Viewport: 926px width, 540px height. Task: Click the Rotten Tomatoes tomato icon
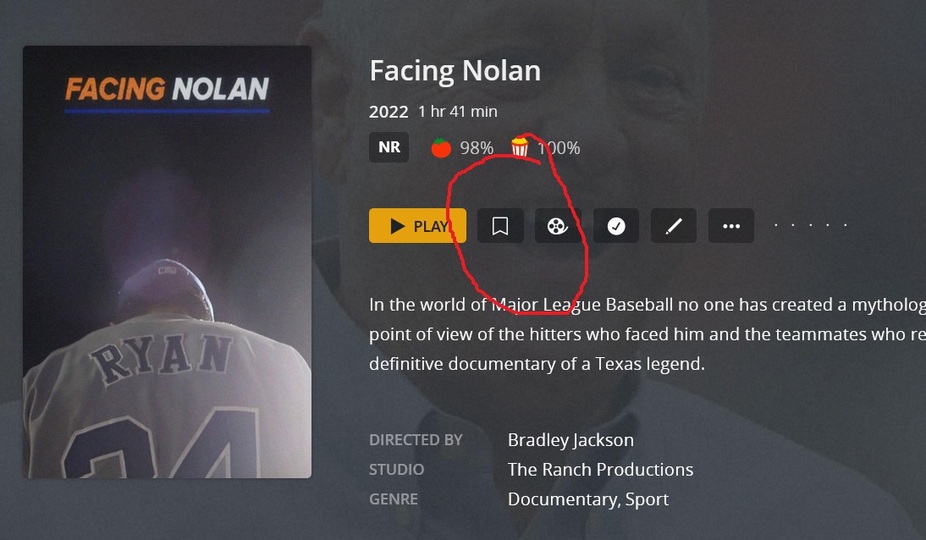441,148
